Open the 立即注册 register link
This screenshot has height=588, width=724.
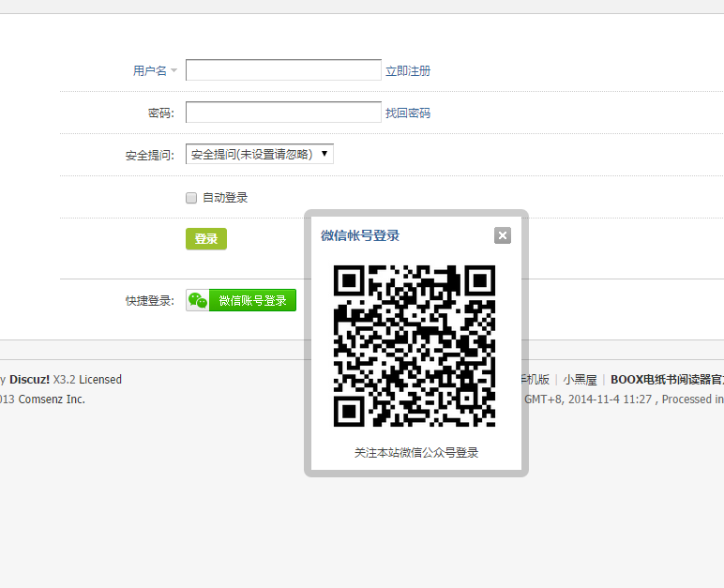pyautogui.click(x=408, y=71)
